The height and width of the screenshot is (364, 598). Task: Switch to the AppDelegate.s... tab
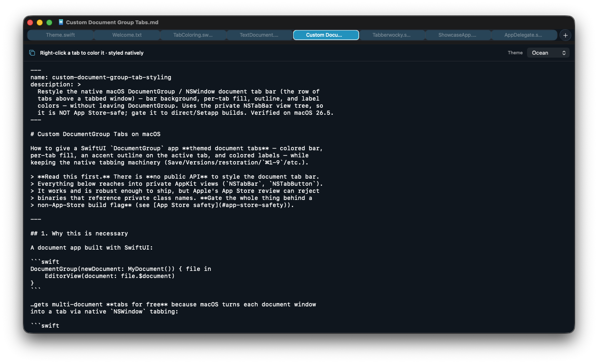click(524, 35)
